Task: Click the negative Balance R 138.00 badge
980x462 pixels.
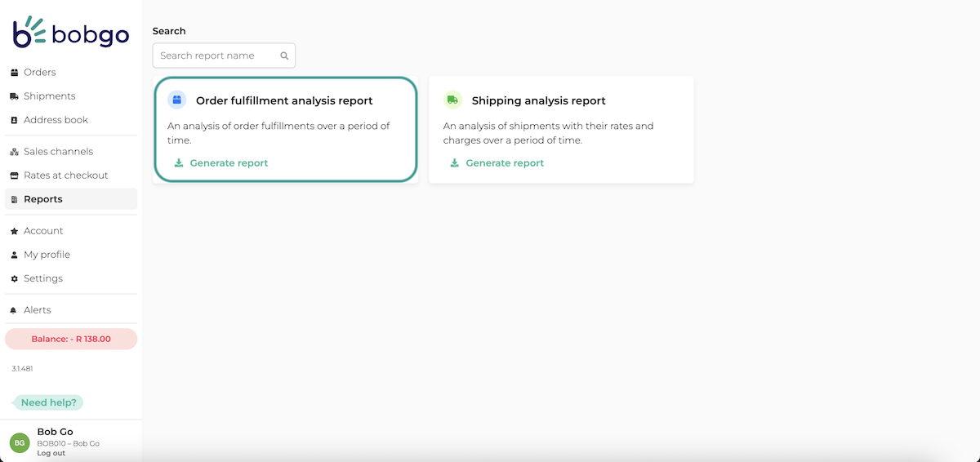Action: (71, 339)
